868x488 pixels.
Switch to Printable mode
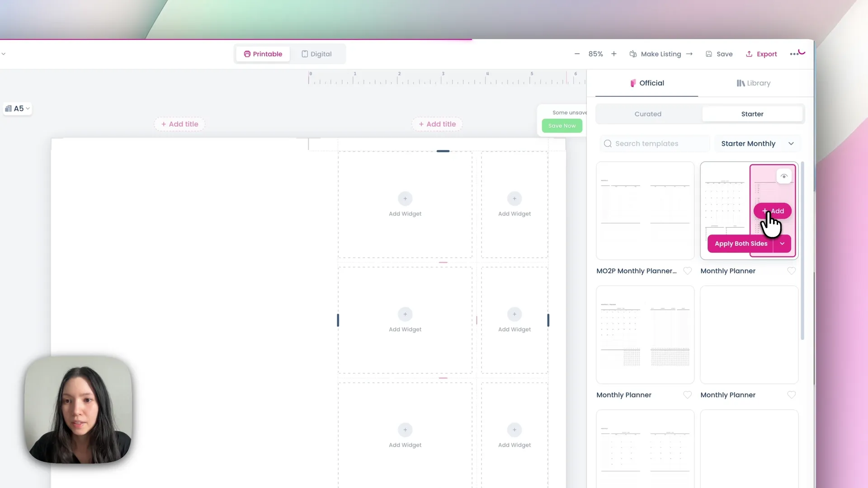coord(263,54)
